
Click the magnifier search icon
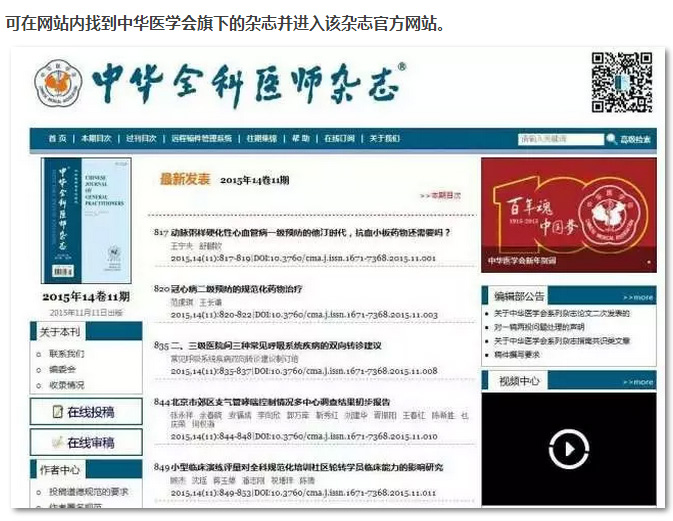611,139
